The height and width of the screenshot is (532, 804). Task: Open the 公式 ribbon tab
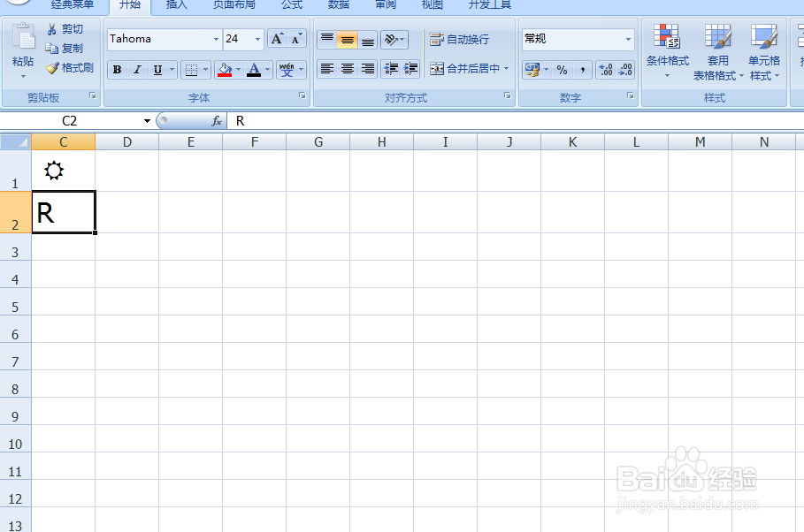point(292,6)
